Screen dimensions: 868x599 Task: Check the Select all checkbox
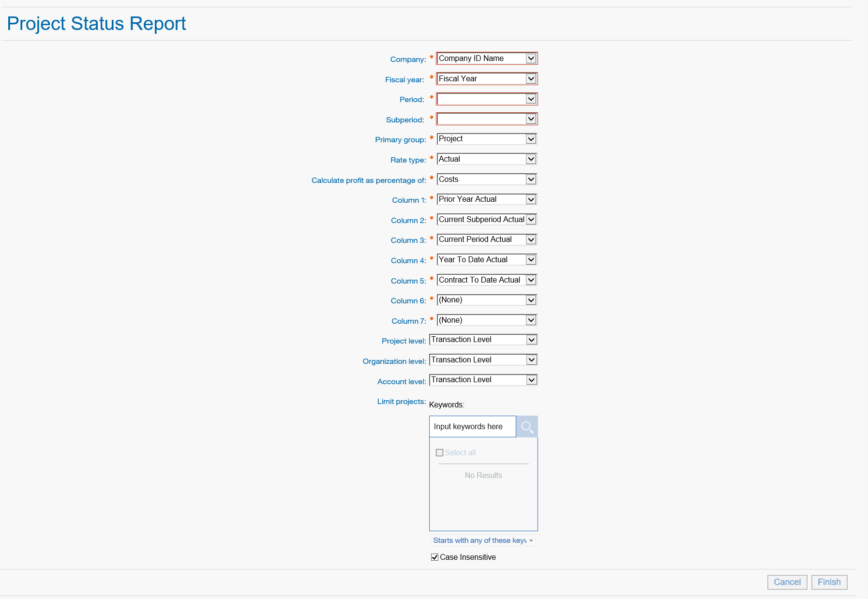pyautogui.click(x=439, y=453)
